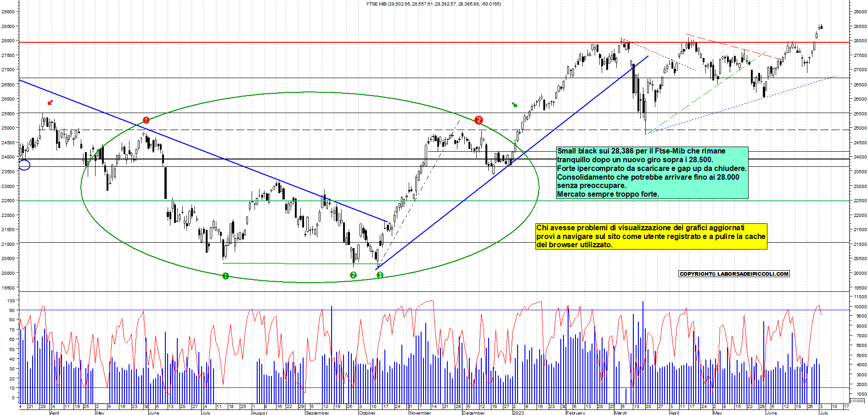Click the December month label
This screenshot has width=868, height=415.
click(x=473, y=413)
